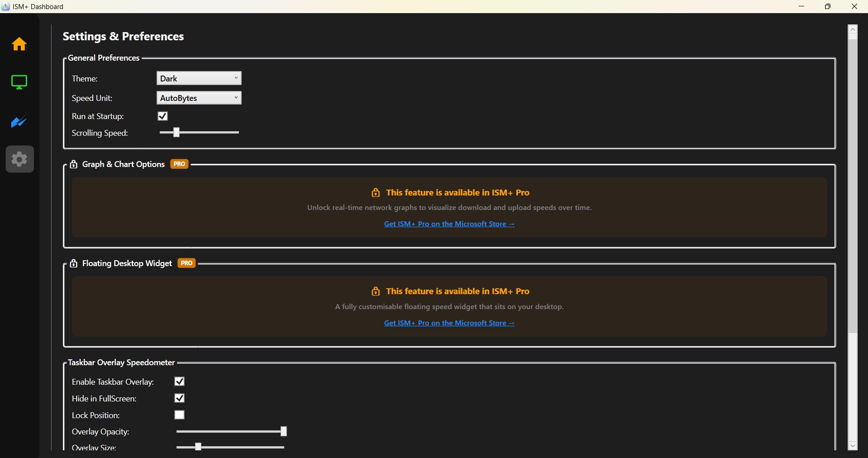Screen dimensions: 868x458
Task: Open the Speed Unit dropdown showing AutoBytes
Action: click(199, 98)
